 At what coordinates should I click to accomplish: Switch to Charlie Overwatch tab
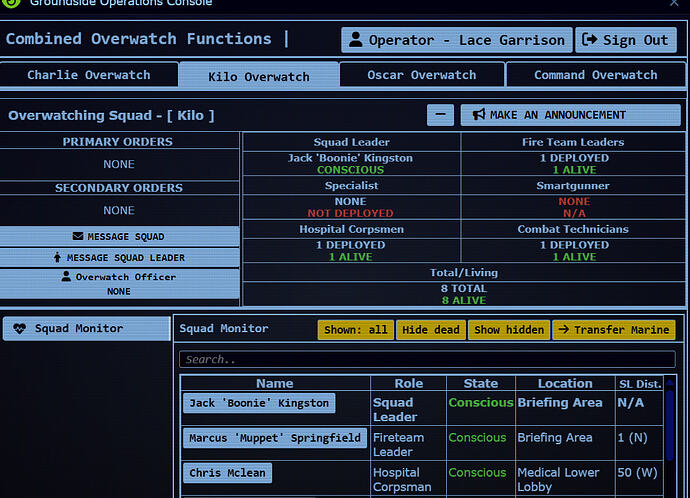89,75
